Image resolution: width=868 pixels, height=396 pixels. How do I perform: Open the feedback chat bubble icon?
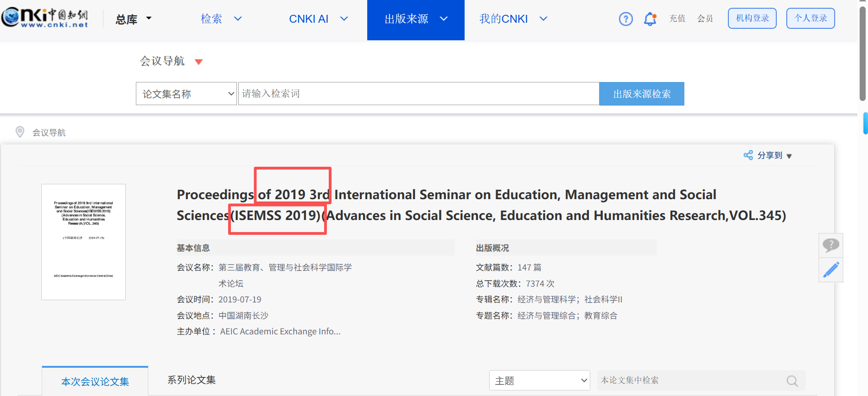[x=830, y=245]
